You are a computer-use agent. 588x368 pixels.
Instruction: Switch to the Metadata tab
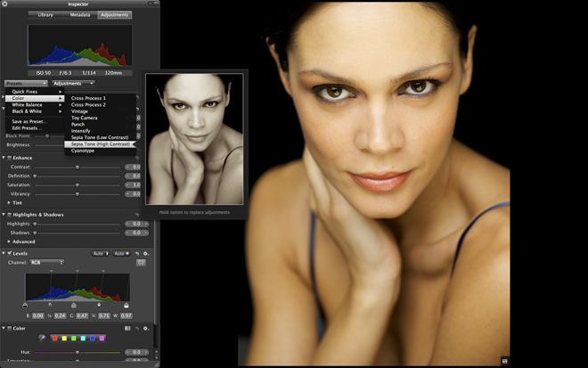coord(80,14)
